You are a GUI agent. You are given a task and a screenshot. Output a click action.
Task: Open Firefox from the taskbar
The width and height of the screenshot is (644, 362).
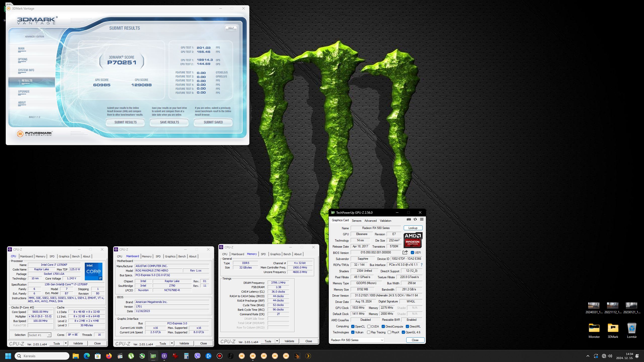(x=109, y=356)
